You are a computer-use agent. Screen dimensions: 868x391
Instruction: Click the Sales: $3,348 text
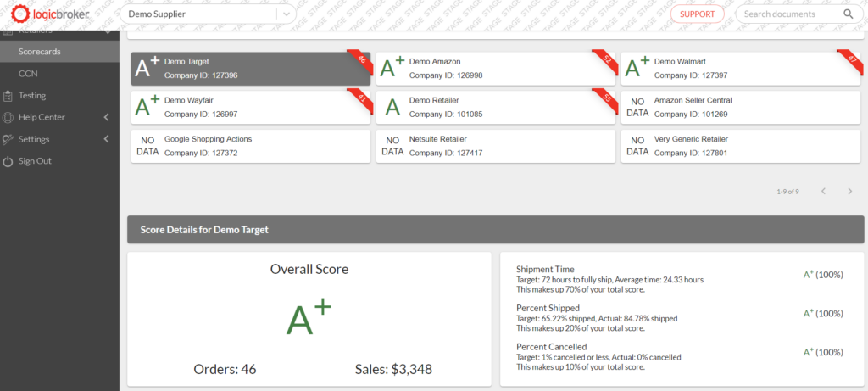point(393,370)
